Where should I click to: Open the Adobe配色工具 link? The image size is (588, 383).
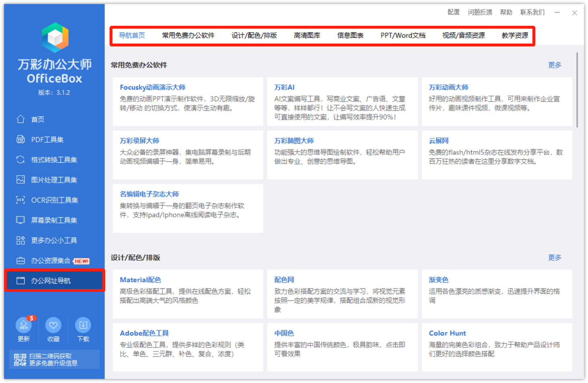[x=144, y=333]
